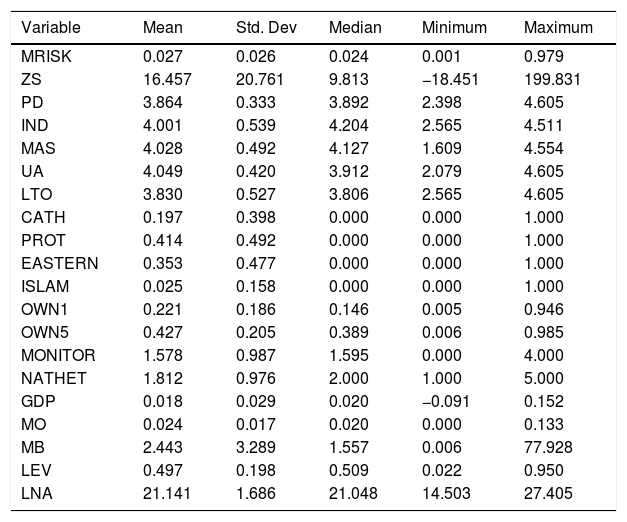Click the Std. Dev column header
Image resolution: width=627 pixels, height=522 pixels.
pyautogui.click(x=262, y=28)
